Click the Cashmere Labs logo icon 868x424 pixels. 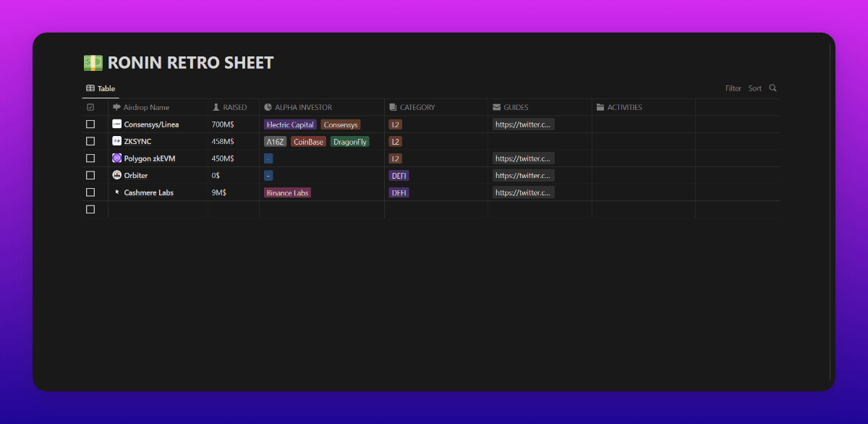tap(116, 192)
